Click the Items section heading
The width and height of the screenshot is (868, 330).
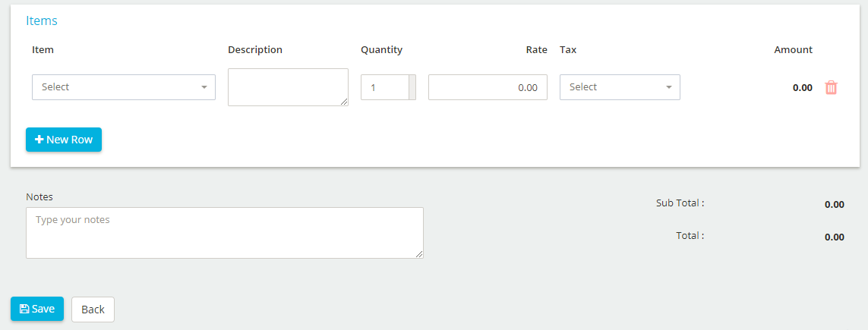coord(42,21)
